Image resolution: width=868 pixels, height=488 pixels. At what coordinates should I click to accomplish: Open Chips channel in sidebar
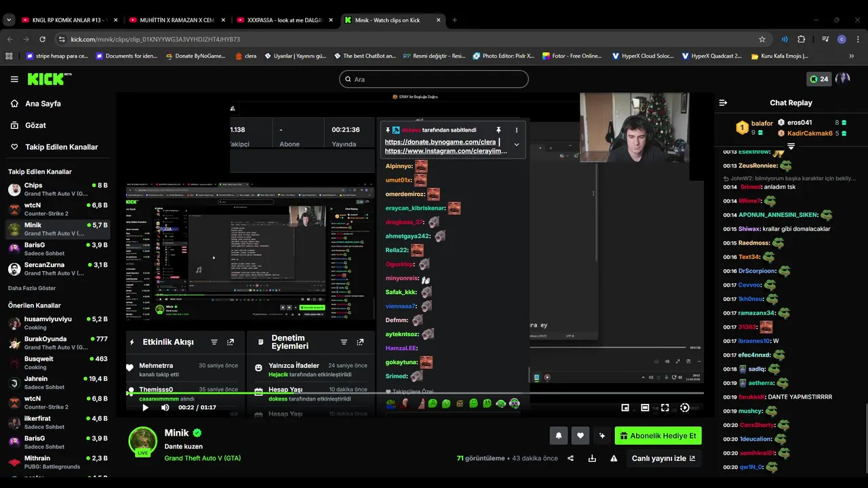(58, 189)
